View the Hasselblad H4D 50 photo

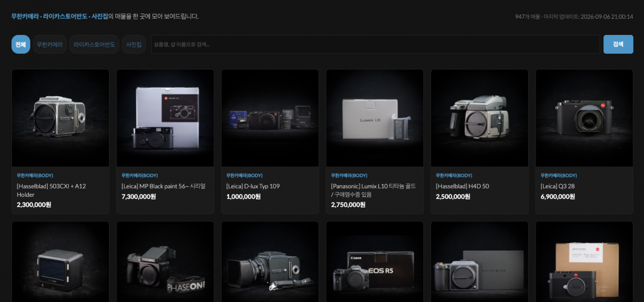(x=479, y=118)
